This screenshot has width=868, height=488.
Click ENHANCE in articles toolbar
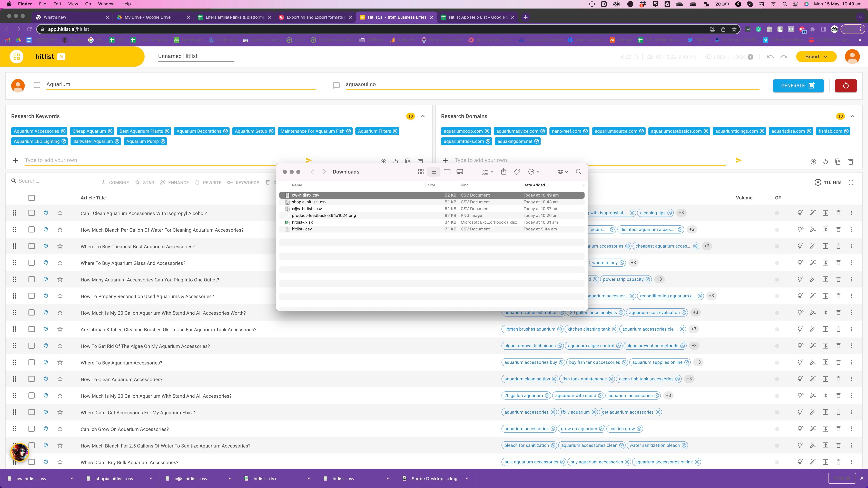click(174, 182)
